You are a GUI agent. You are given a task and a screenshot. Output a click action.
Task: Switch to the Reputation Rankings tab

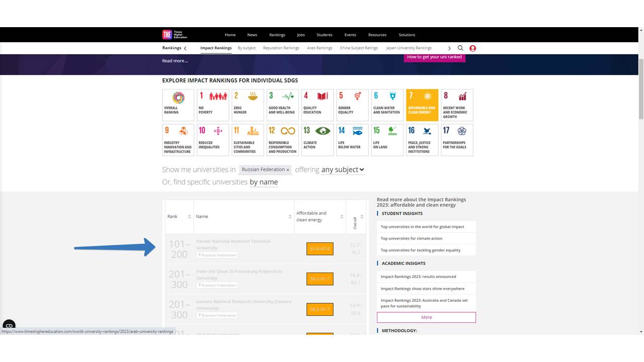(281, 48)
